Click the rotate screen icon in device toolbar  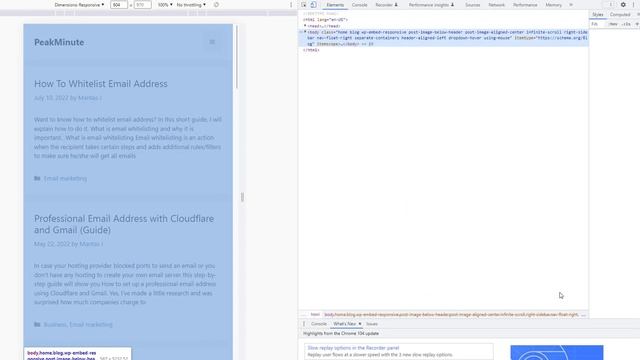tap(216, 5)
